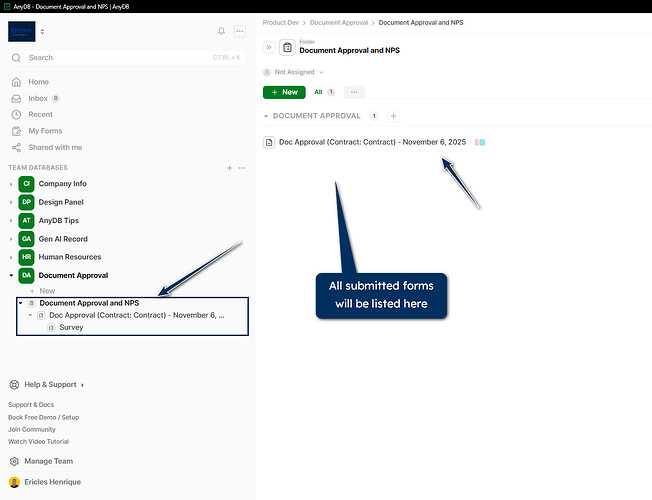Toggle sidebar with double-chevron icon
The image size is (652, 500).
coord(269,47)
